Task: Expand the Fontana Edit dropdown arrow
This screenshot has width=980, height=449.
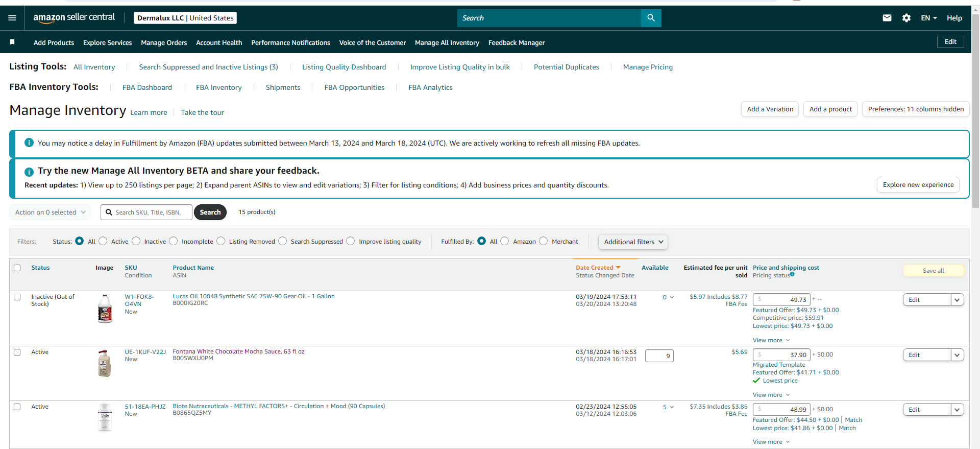Action: (958, 355)
